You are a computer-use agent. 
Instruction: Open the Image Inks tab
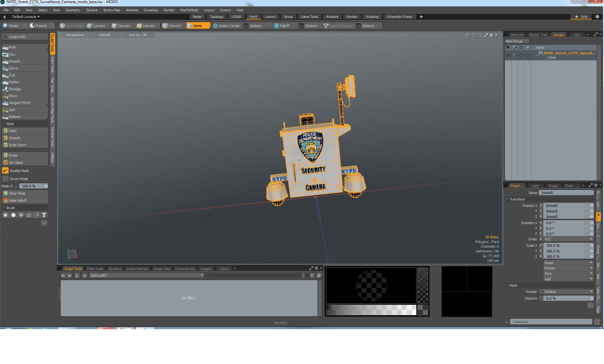(x=161, y=269)
